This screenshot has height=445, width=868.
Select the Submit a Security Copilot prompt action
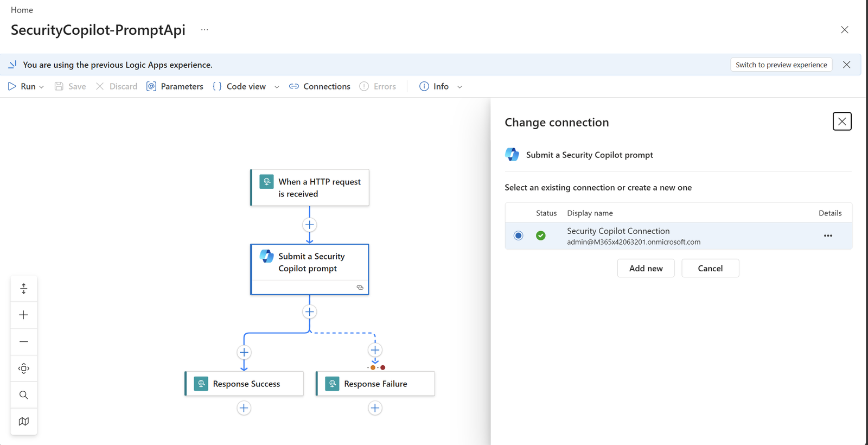pos(310,269)
